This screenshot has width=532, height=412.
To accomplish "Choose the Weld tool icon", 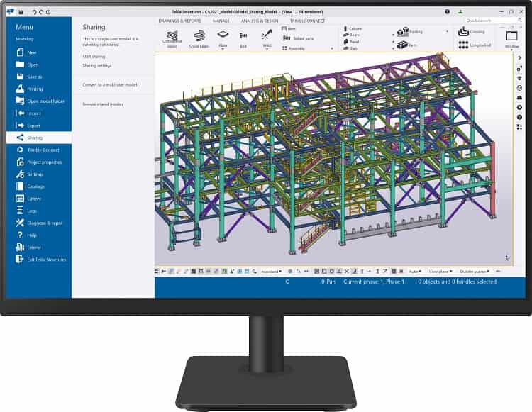I will click(x=267, y=35).
